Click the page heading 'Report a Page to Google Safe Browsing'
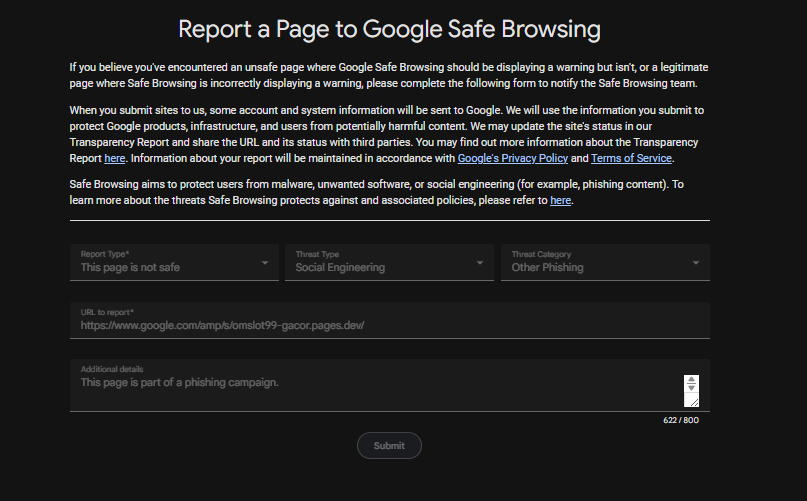Screen dimensions: 807x501 pos(390,29)
